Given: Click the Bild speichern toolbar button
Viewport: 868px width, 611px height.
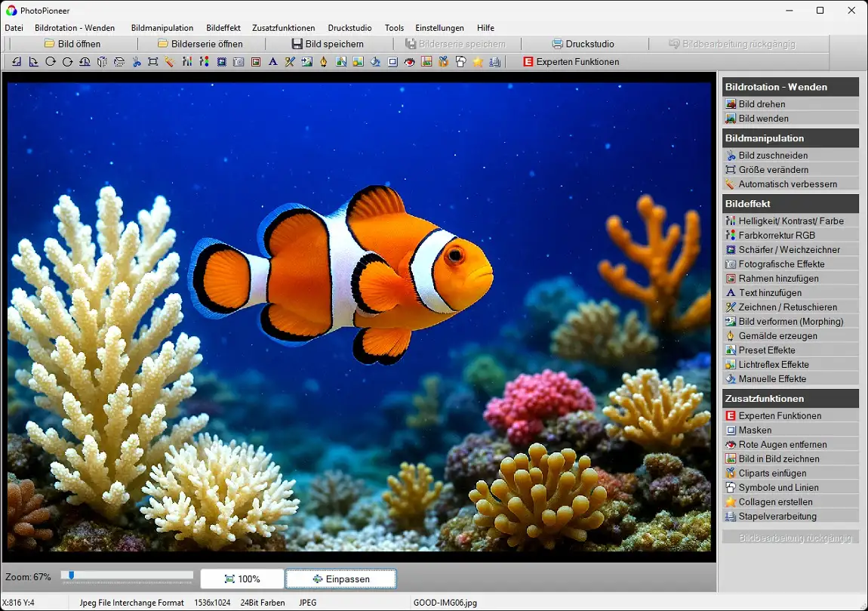Looking at the screenshot, I should [x=328, y=44].
